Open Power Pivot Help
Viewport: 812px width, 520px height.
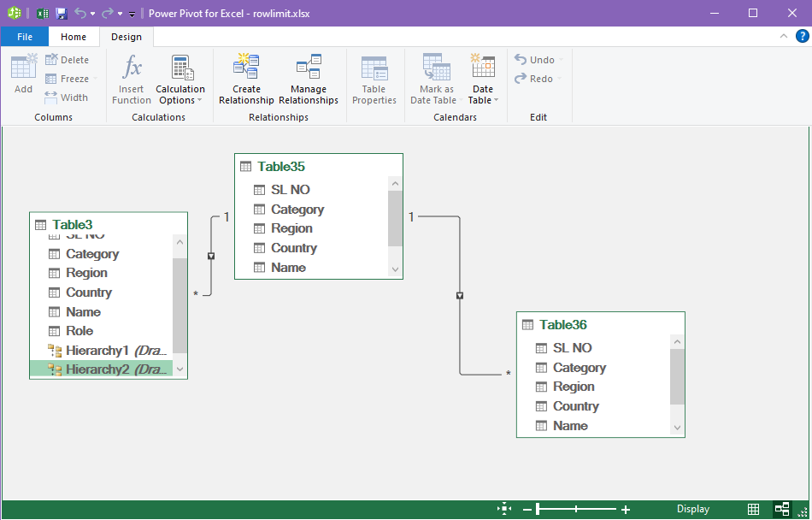[x=802, y=36]
